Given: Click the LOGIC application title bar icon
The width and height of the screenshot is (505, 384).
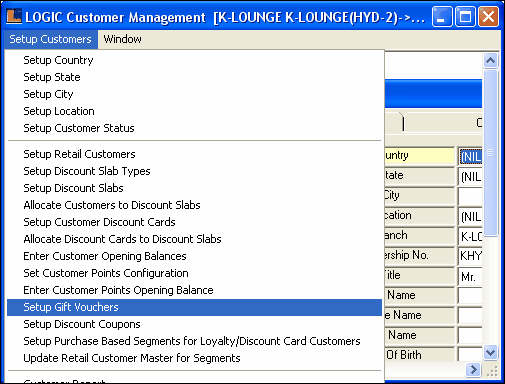Looking at the screenshot, I should (14, 16).
